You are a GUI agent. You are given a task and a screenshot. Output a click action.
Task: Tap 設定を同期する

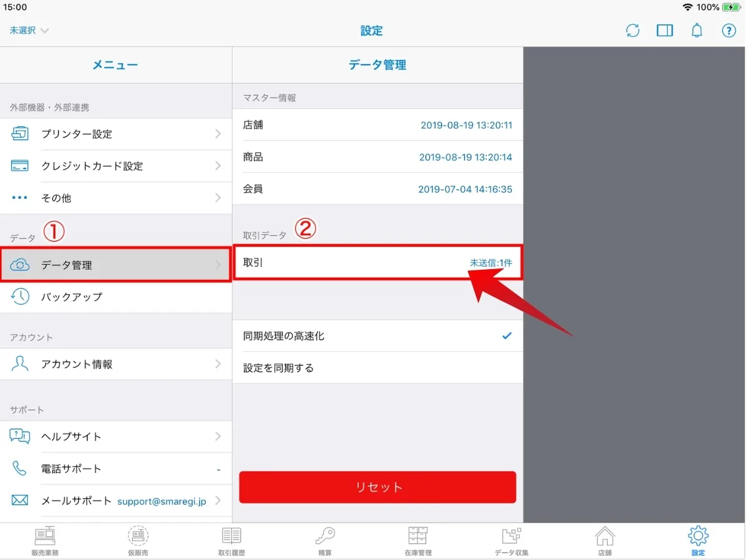[377, 368]
